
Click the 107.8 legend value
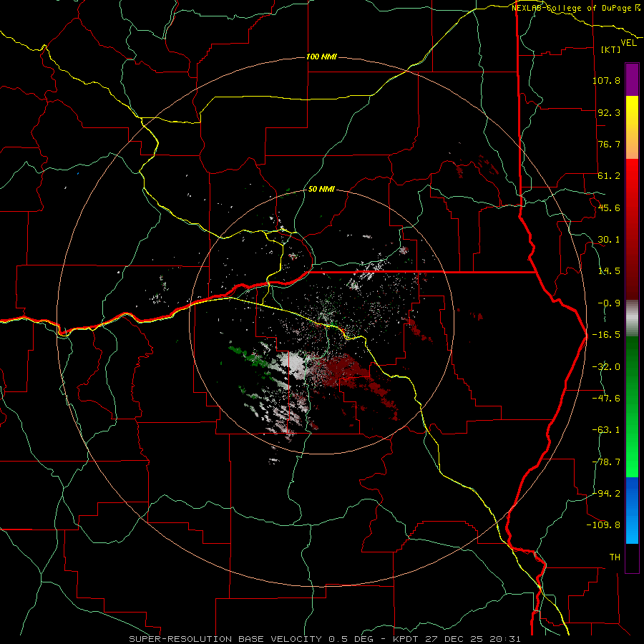(606, 80)
